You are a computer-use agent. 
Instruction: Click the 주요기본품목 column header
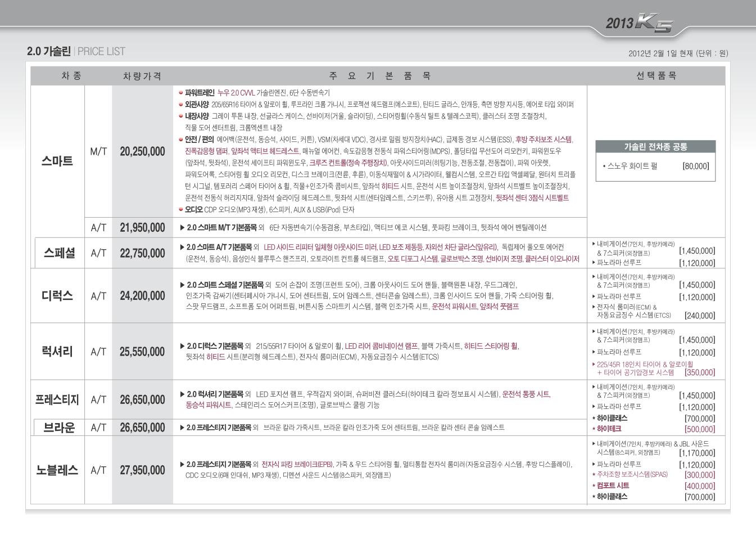point(380,76)
